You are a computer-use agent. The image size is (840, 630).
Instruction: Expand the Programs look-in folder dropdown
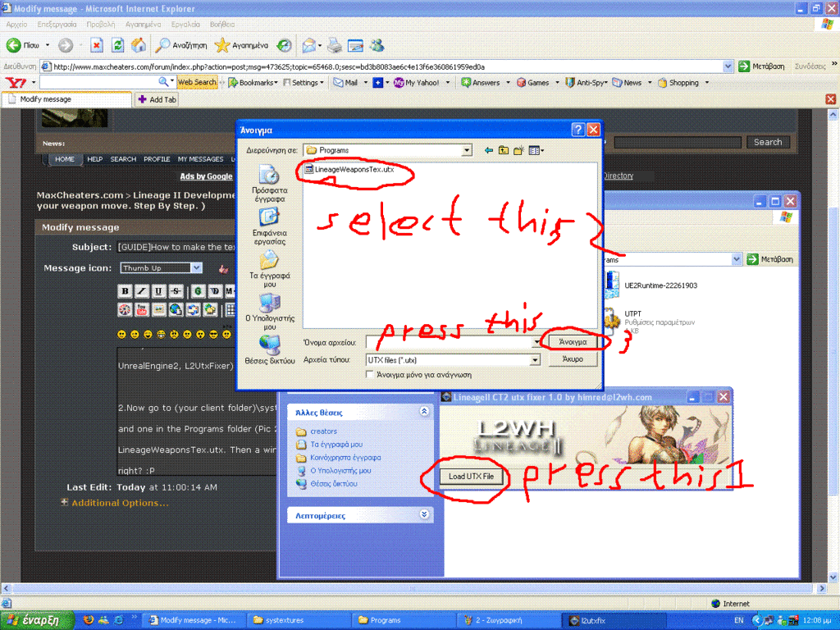point(467,150)
